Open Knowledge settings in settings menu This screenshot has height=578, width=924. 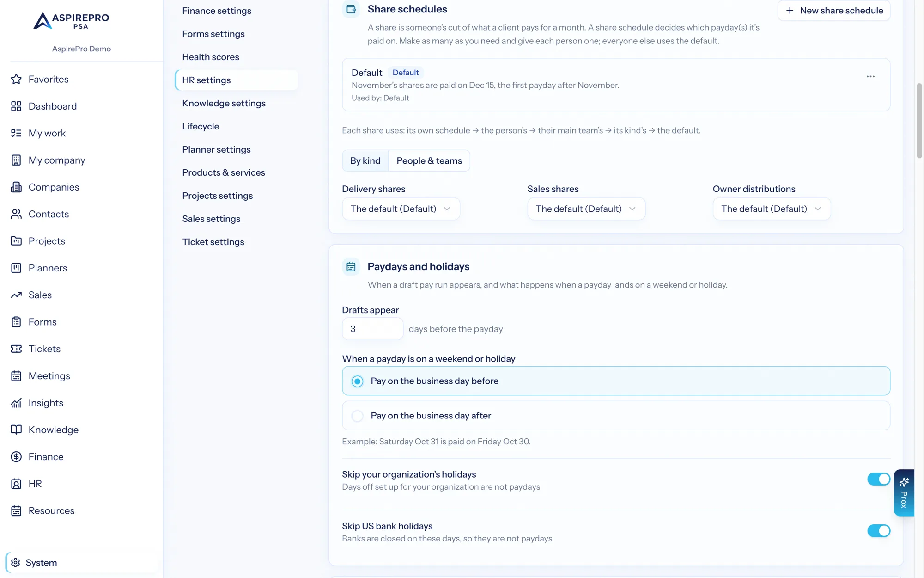tap(224, 103)
